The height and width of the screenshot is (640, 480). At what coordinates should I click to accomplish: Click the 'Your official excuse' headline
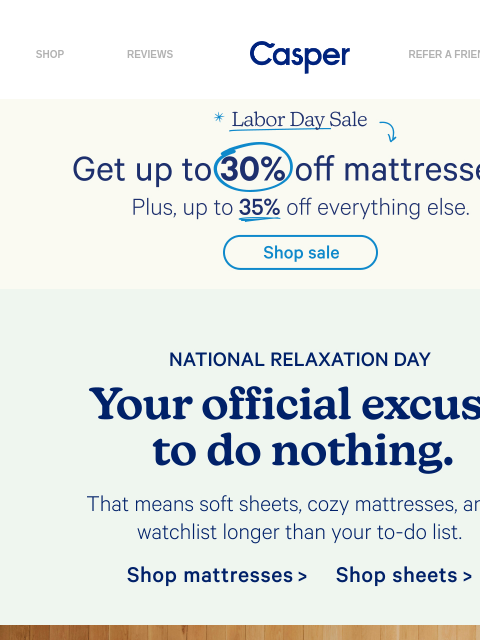coord(284,404)
